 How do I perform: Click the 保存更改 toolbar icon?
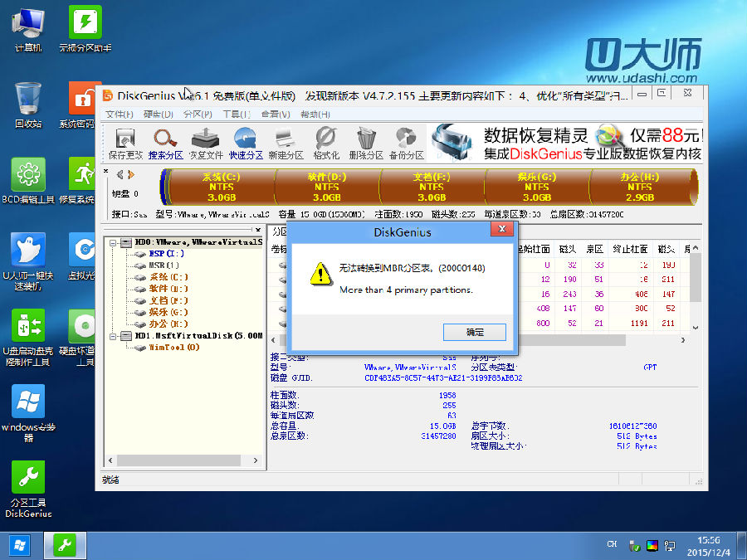(125, 143)
